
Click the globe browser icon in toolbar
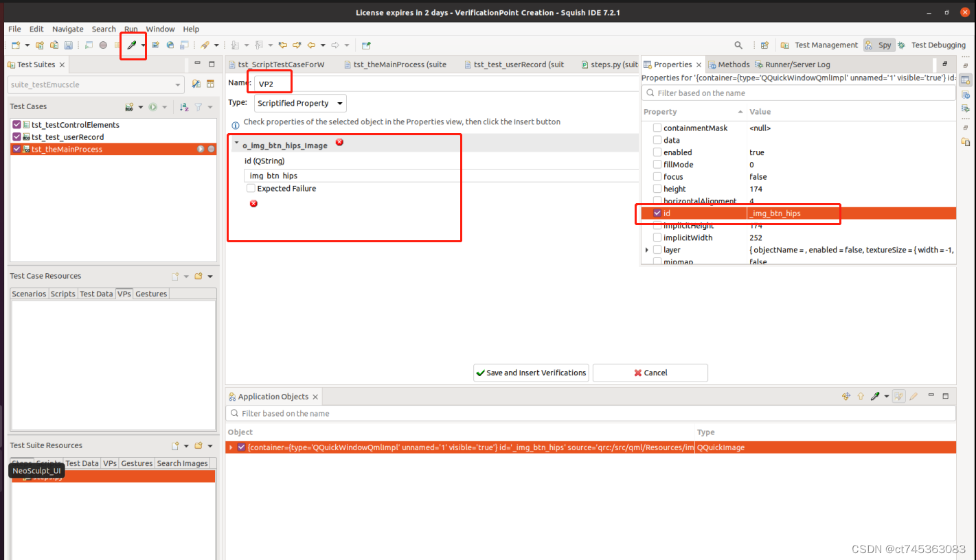click(x=170, y=45)
